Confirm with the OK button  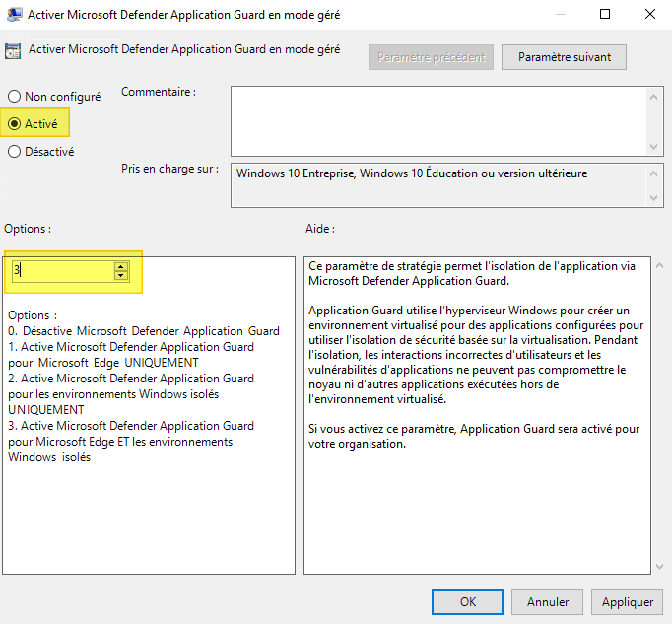(x=468, y=602)
